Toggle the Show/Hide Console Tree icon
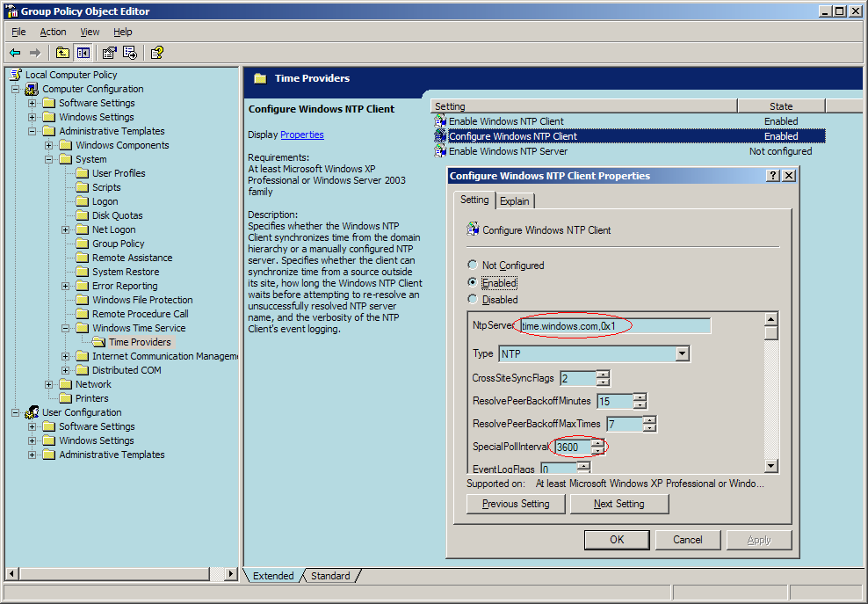This screenshot has width=868, height=604. (x=83, y=53)
